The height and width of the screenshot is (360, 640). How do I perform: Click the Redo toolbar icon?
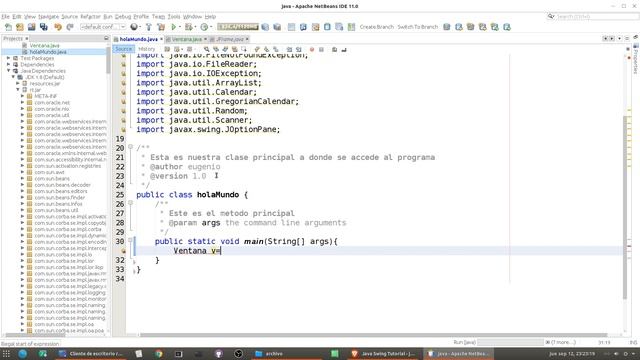70,27
